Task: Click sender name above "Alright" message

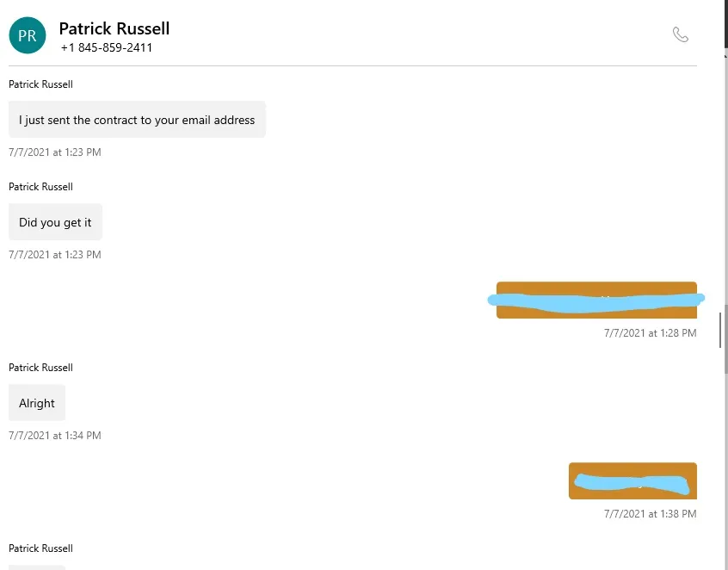Action: click(40, 368)
